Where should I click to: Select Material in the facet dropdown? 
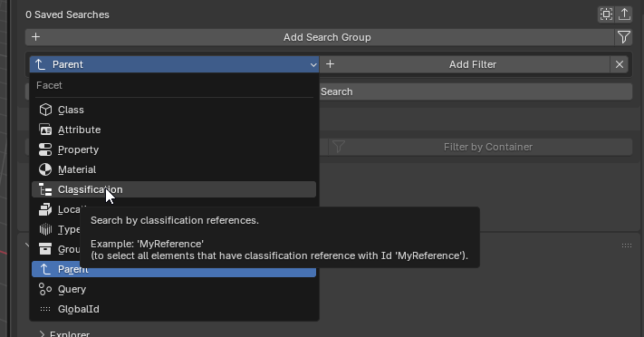[x=174, y=169]
